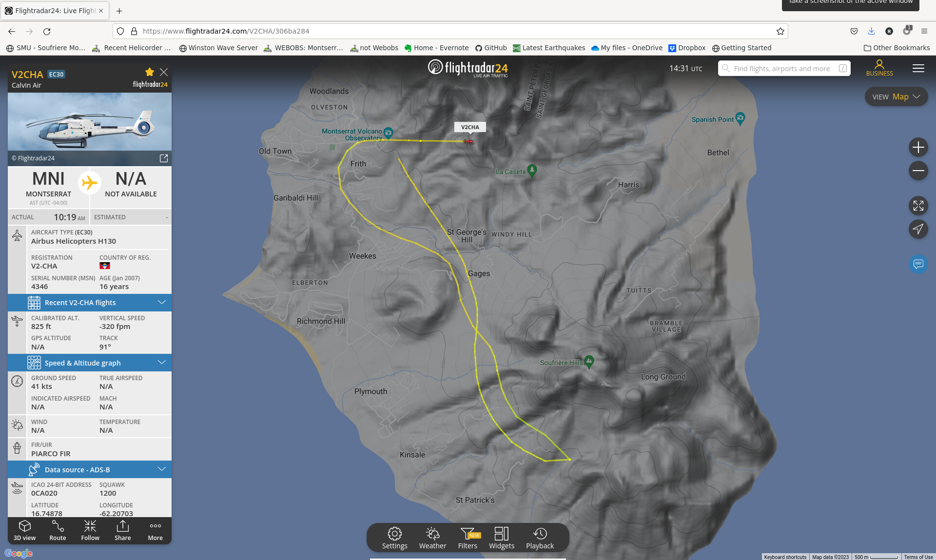Image resolution: width=936 pixels, height=560 pixels.
Task: Open Dropbox bookmark
Action: (687, 48)
